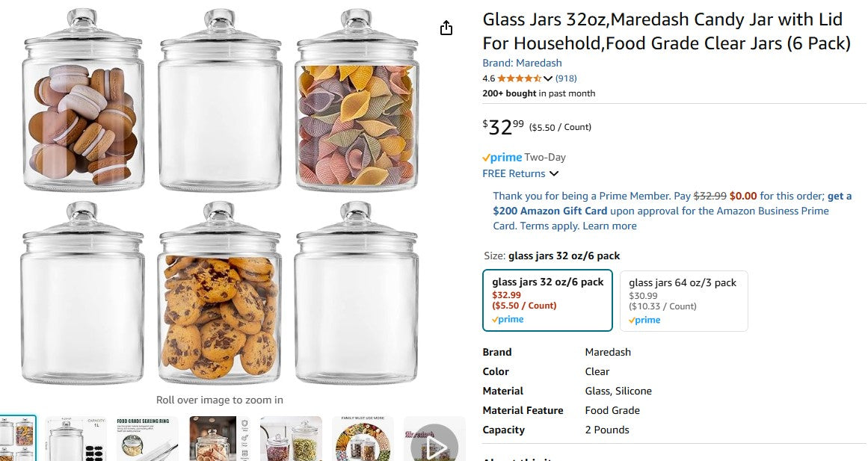868x461 pixels.
Task: Expand the FREE Returns dropdown
Action: coord(554,174)
